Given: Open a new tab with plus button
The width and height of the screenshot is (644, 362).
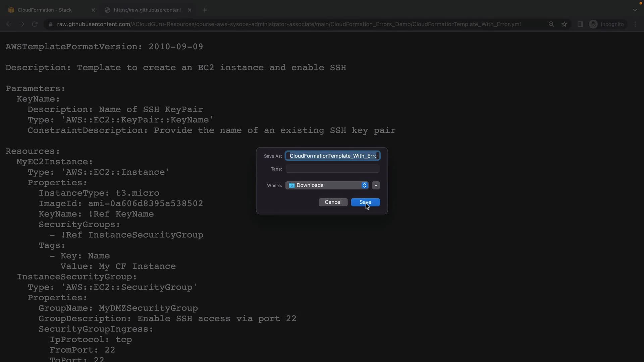Looking at the screenshot, I should point(205,10).
